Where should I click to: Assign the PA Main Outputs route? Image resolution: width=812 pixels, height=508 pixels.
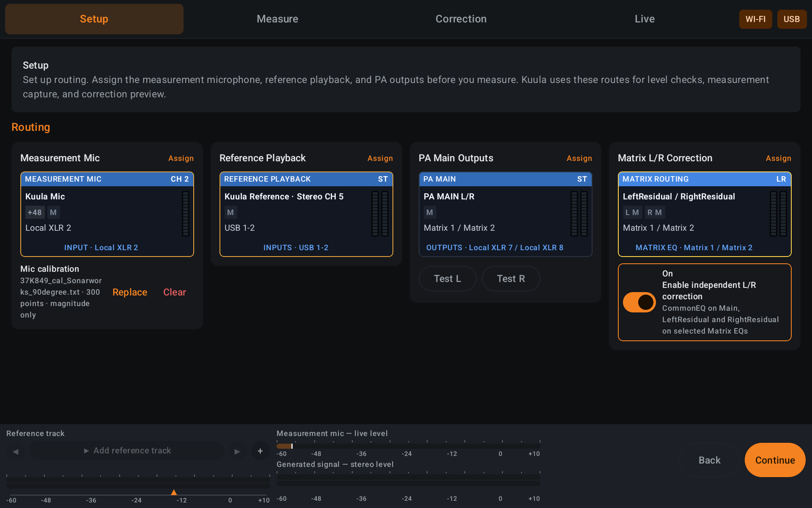pyautogui.click(x=579, y=158)
